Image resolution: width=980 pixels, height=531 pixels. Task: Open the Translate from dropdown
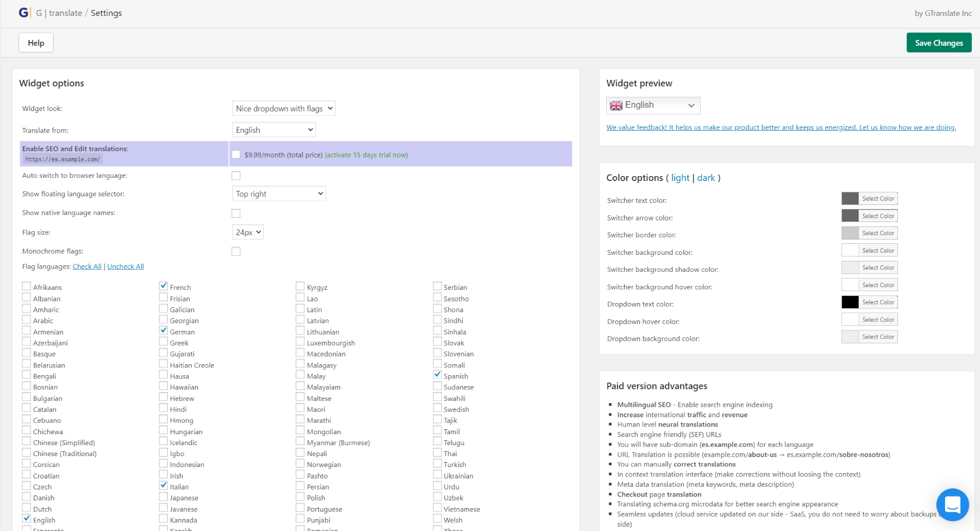[274, 130]
